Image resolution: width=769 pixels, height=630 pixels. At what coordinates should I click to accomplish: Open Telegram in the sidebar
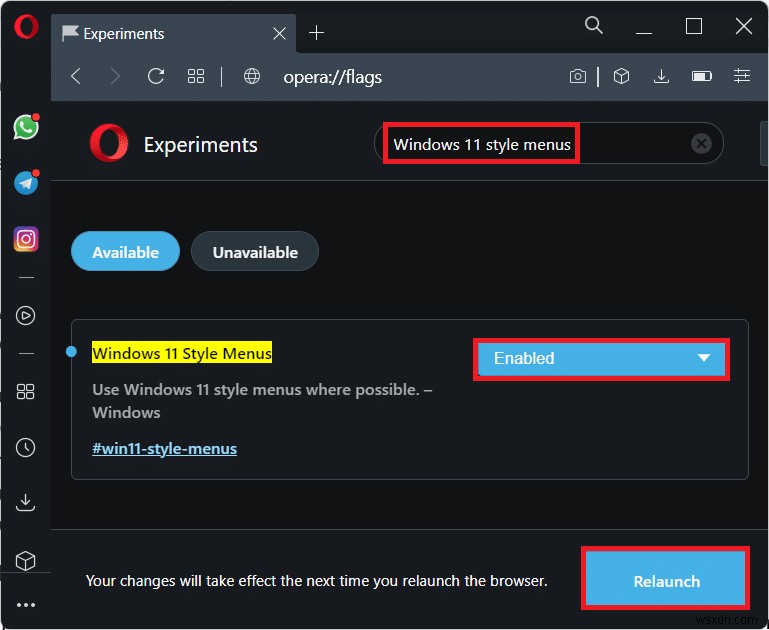[x=26, y=183]
